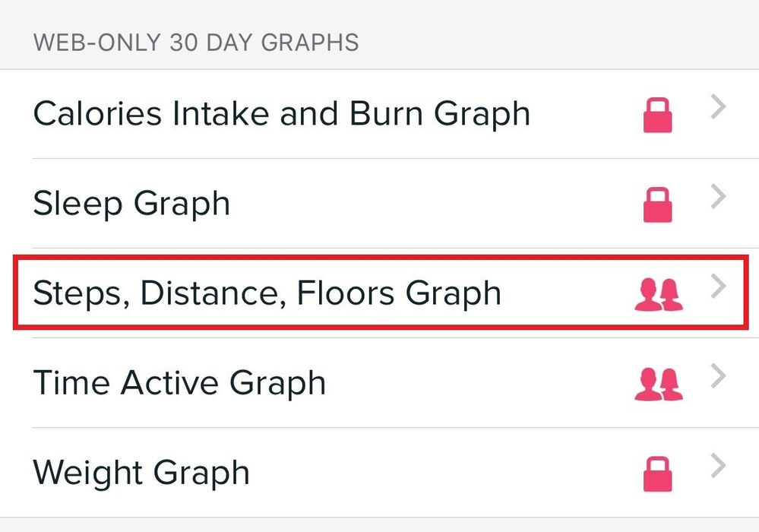This screenshot has height=532, width=759.
Task: Open Calories Intake and Burn Graph label
Action: (x=281, y=114)
